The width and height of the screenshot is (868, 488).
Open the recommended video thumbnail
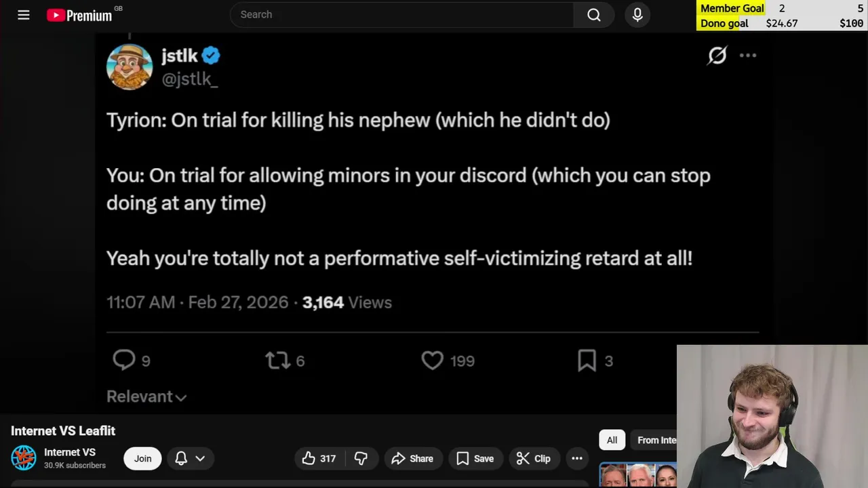click(x=637, y=474)
